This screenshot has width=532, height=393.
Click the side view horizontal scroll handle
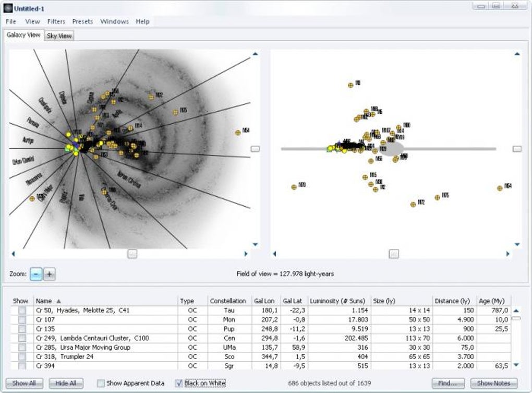coord(394,254)
